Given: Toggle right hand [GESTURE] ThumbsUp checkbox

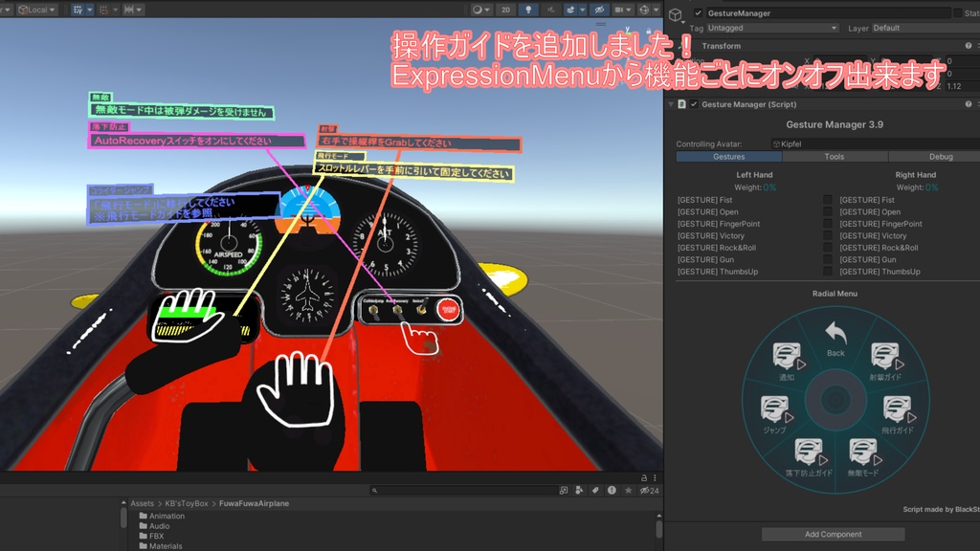Looking at the screenshot, I should coord(828,271).
